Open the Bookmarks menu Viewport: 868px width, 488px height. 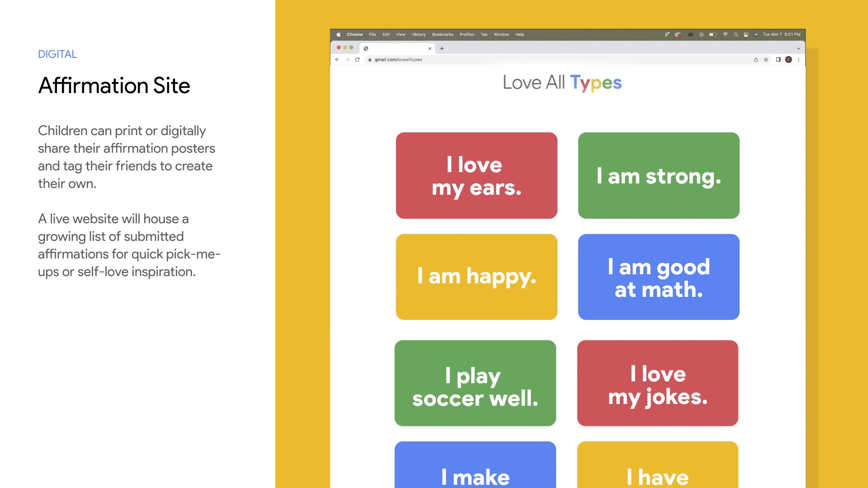[x=442, y=34]
